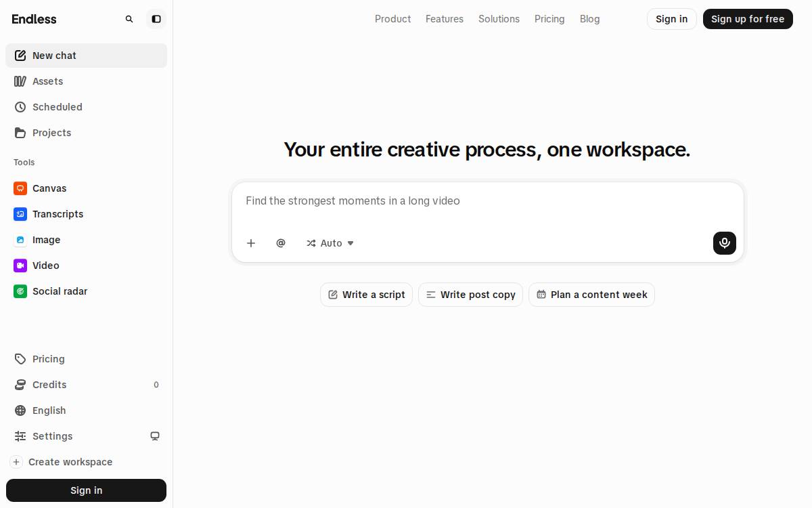The height and width of the screenshot is (508, 812).
Task: Click the Create workspace text
Action: coord(70,462)
